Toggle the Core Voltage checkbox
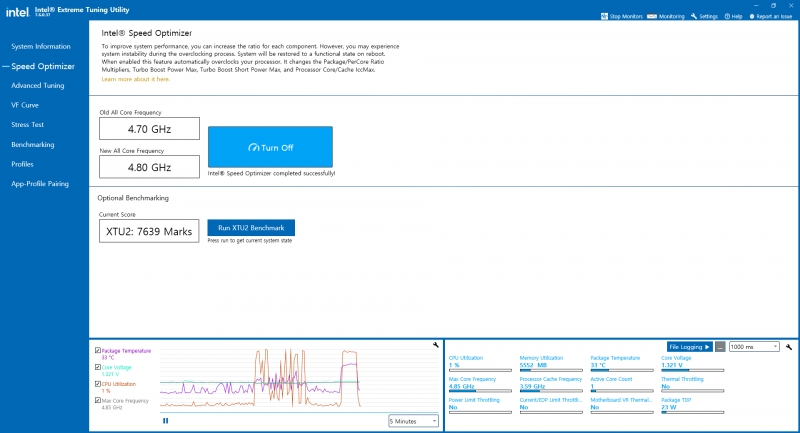The width and height of the screenshot is (800, 433). (x=97, y=367)
